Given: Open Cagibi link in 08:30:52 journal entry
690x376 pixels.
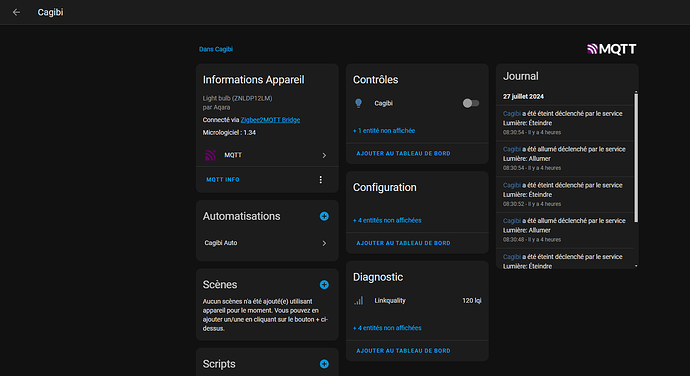Looking at the screenshot, I should (511, 185).
